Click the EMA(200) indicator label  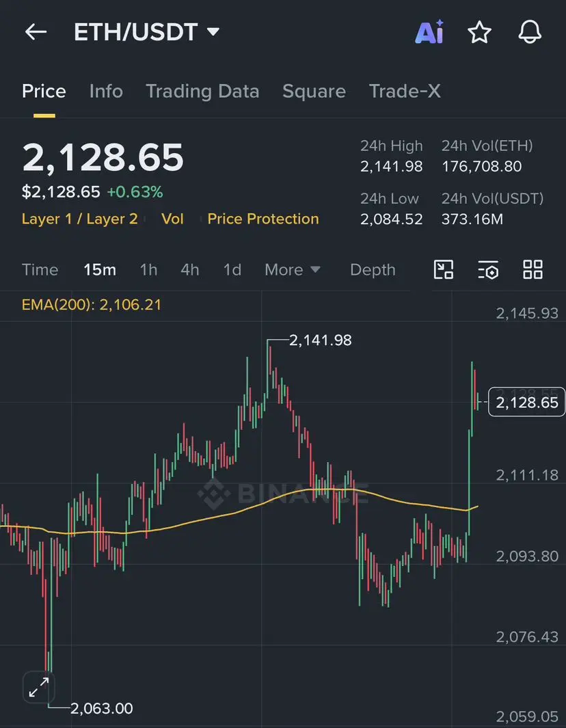click(92, 305)
